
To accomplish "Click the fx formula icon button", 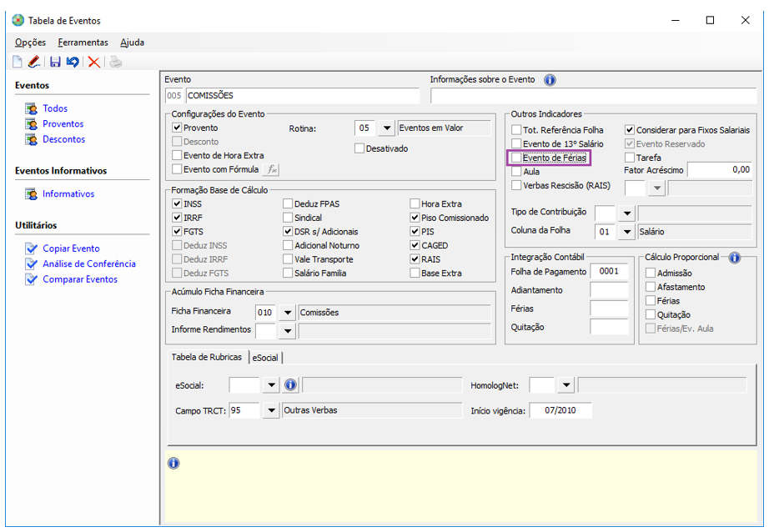I will tap(271, 169).
